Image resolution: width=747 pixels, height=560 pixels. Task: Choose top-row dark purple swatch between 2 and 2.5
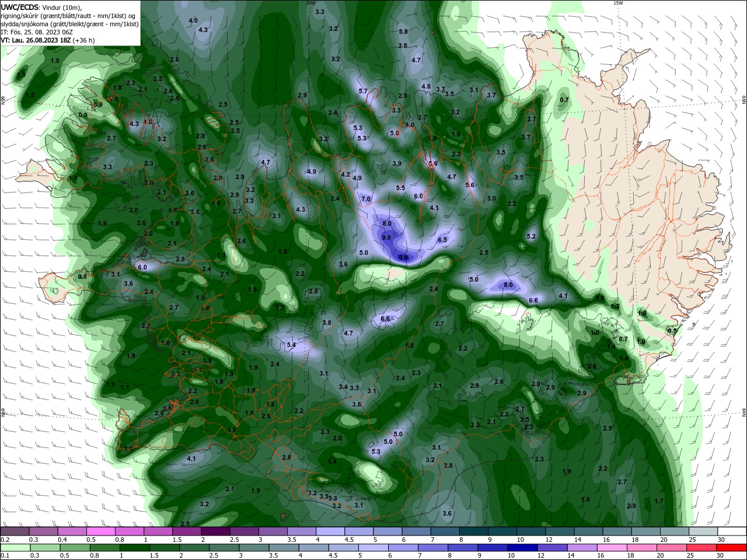[215, 531]
